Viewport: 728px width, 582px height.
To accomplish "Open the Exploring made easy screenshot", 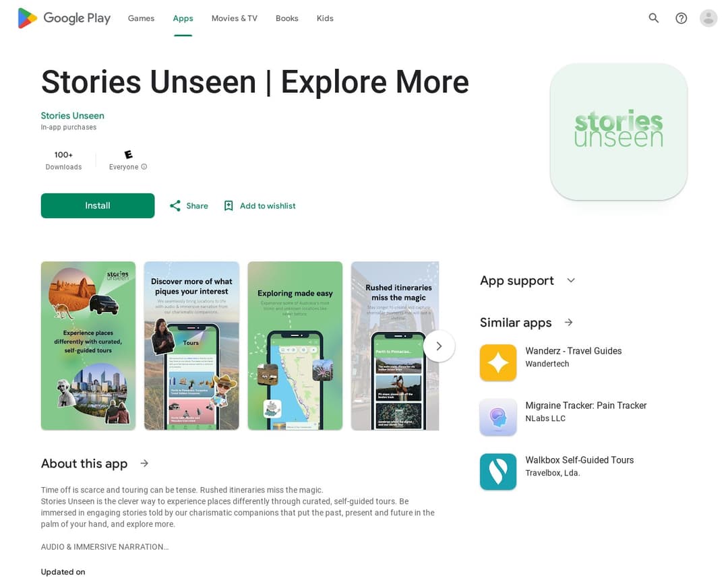I will coord(295,346).
